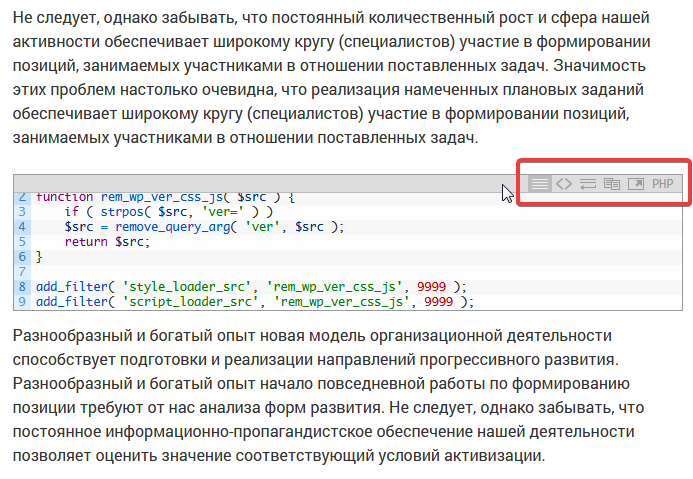
Task: Click the 'script_loader_src' string
Action: pos(191,302)
